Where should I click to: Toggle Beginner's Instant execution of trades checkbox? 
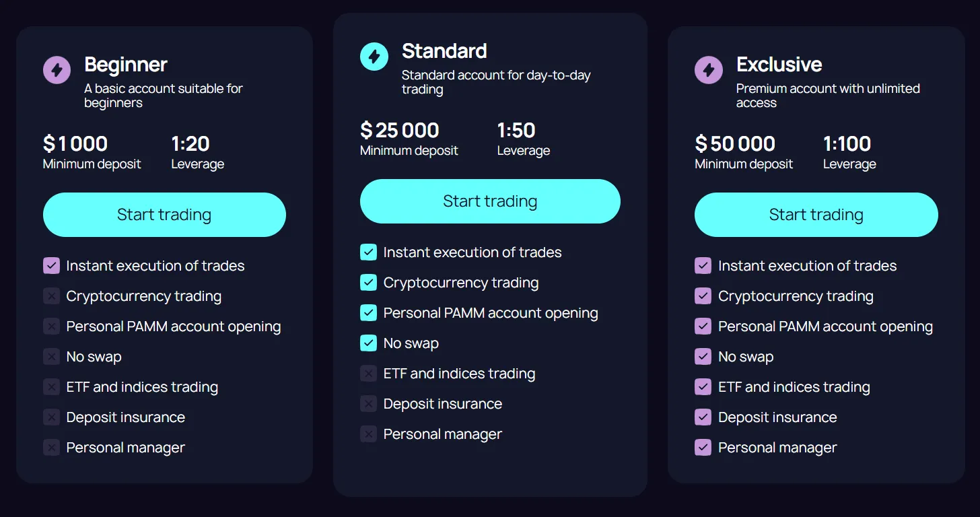51,266
